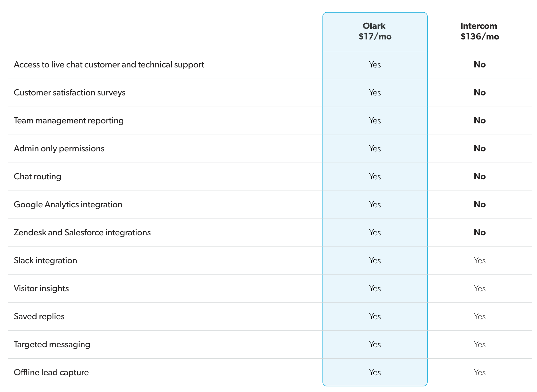Select the Slack integration row label
The image size is (537, 392).
(x=45, y=260)
